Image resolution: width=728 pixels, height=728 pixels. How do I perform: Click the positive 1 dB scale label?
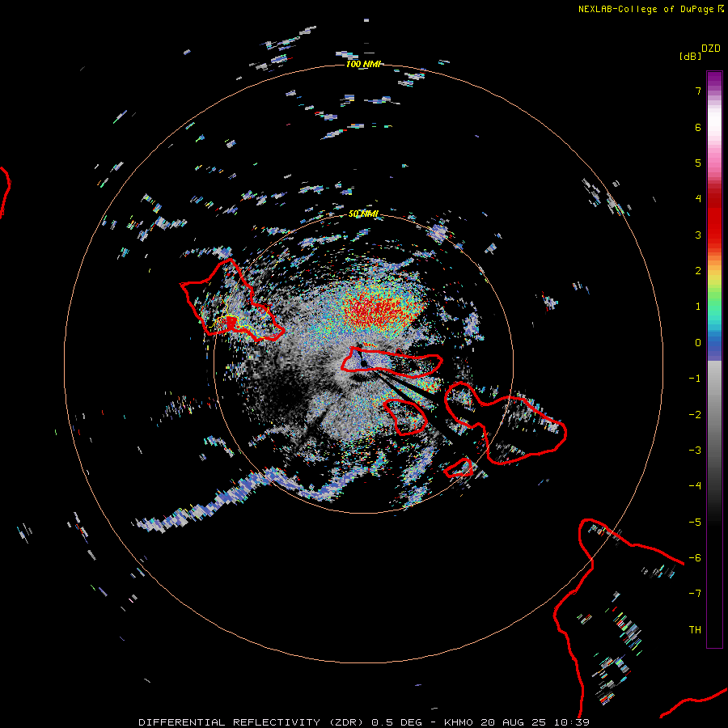tap(698, 307)
